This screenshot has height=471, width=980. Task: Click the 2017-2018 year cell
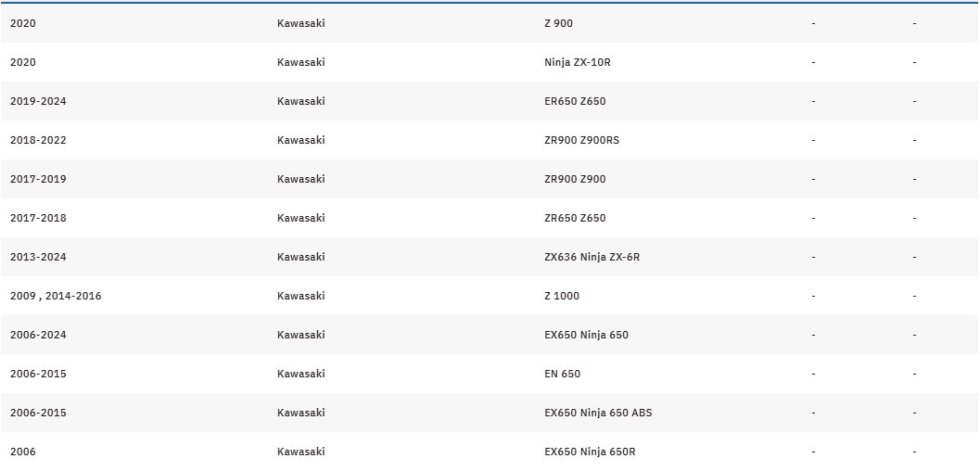[x=38, y=218]
